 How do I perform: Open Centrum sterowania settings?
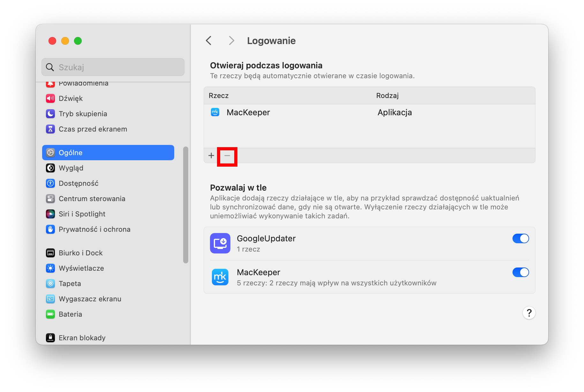click(108, 199)
